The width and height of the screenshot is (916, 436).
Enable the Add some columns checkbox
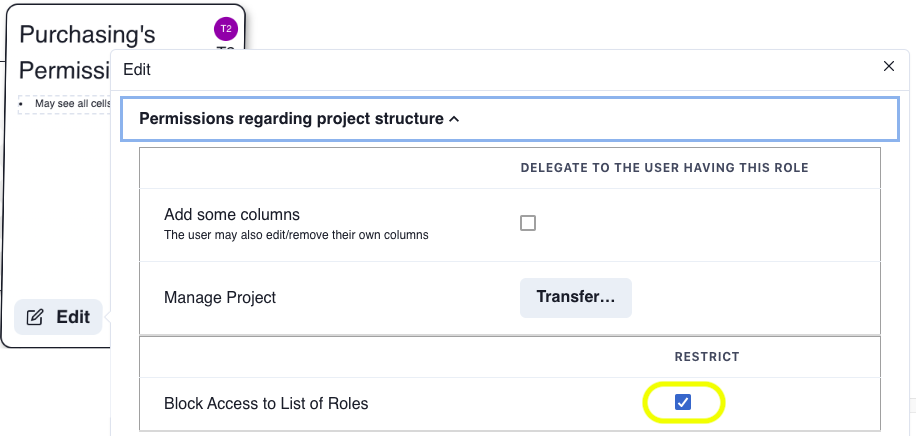coord(528,223)
